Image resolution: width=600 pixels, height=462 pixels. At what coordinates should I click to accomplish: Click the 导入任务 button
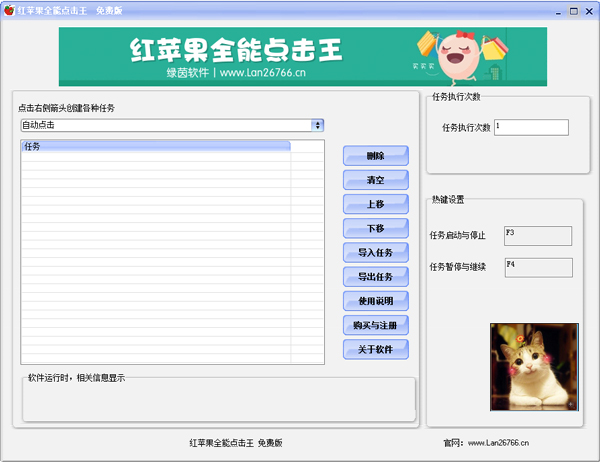[x=376, y=253]
